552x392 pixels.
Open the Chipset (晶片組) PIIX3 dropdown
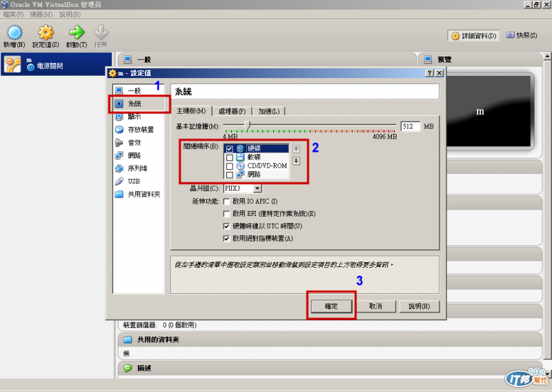243,188
